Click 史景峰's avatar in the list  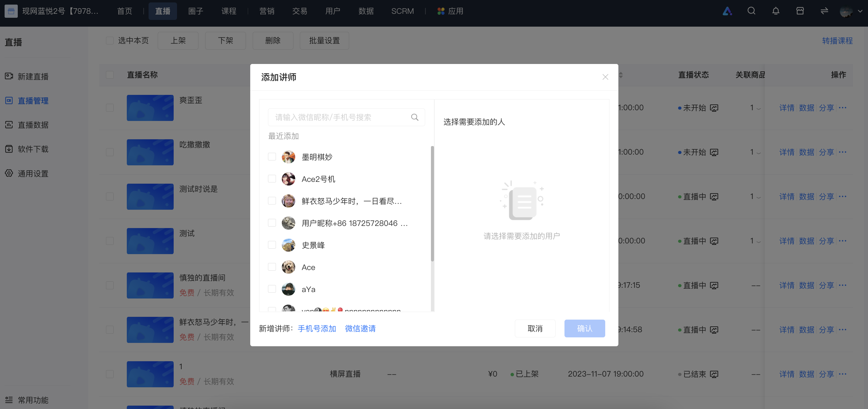click(x=289, y=245)
